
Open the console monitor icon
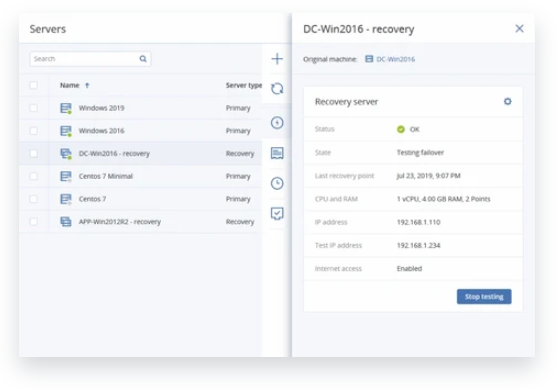click(x=277, y=153)
